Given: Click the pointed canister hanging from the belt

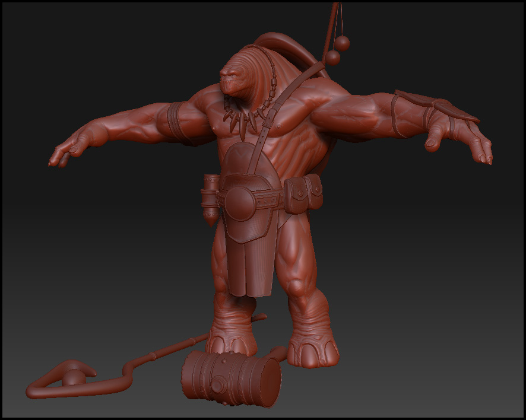Looking at the screenshot, I should click(x=210, y=200).
